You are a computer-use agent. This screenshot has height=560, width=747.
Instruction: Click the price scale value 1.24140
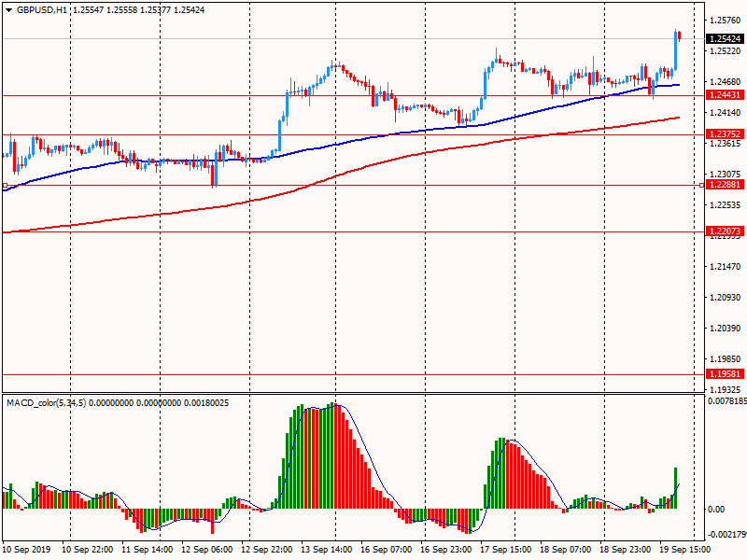tap(726, 113)
